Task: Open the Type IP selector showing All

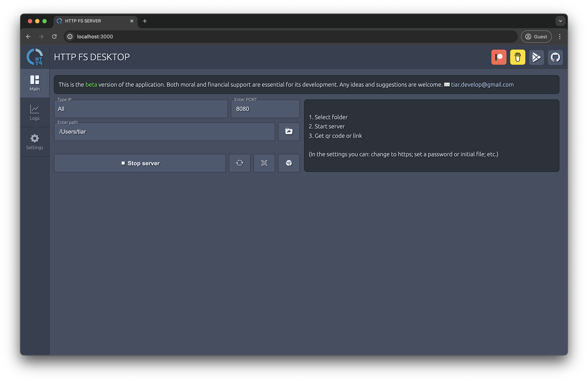Action: click(141, 109)
